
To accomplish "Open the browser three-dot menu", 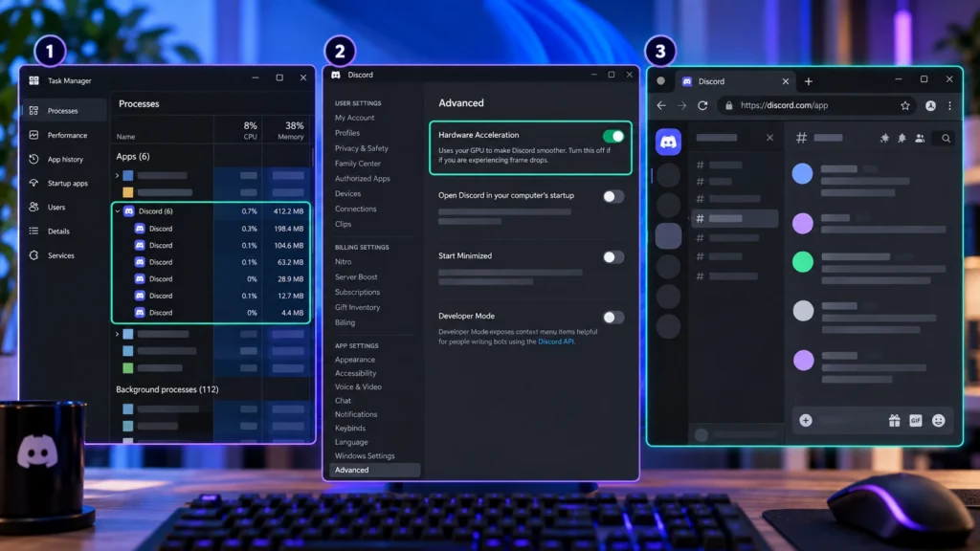I will pyautogui.click(x=950, y=105).
